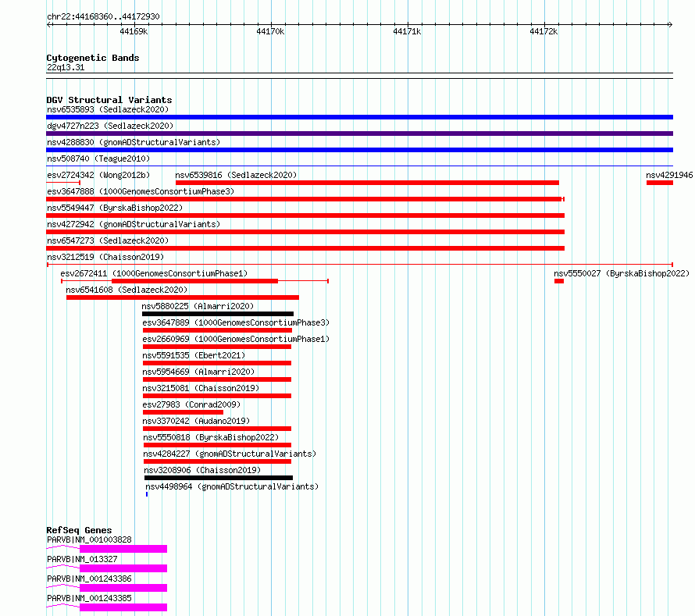Viewport: 695px width, 616px height.
Task: Click the magenta exon of PARVB|NM_013327
Action: [123, 568]
